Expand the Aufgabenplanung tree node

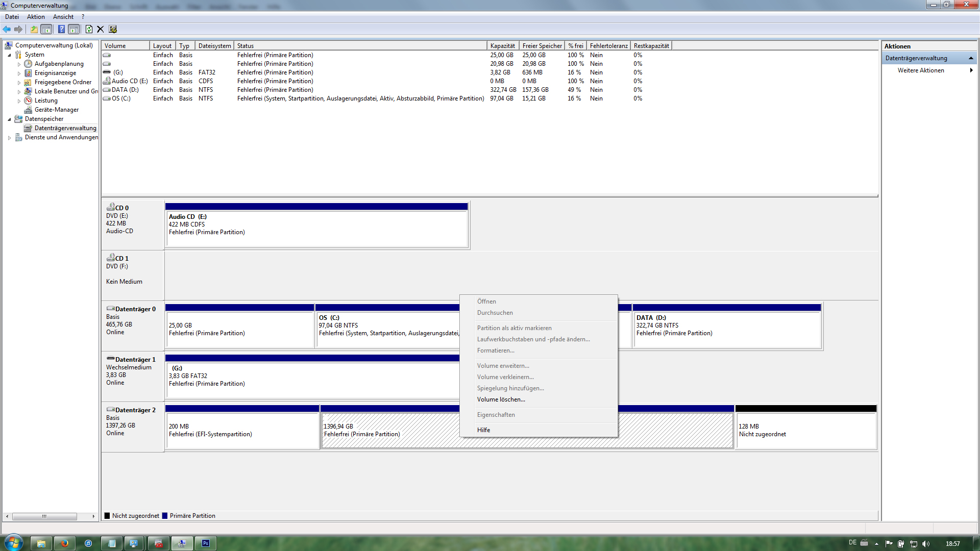19,64
